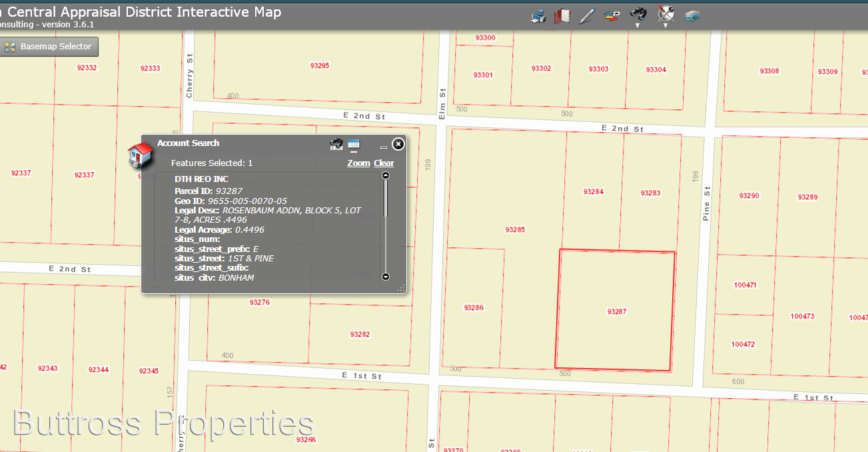Select parcel 93289 on the map

(807, 197)
